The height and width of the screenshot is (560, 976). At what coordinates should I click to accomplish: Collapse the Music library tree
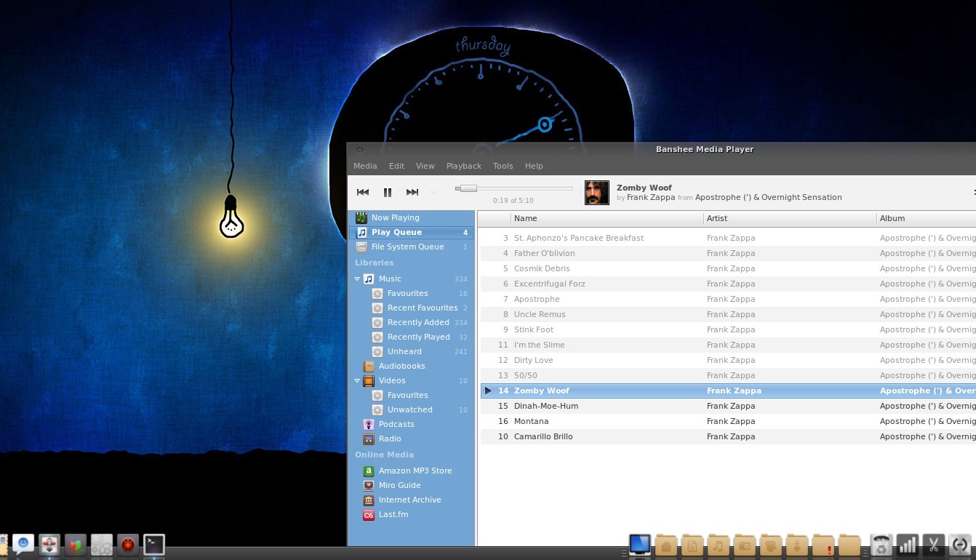[x=358, y=279]
